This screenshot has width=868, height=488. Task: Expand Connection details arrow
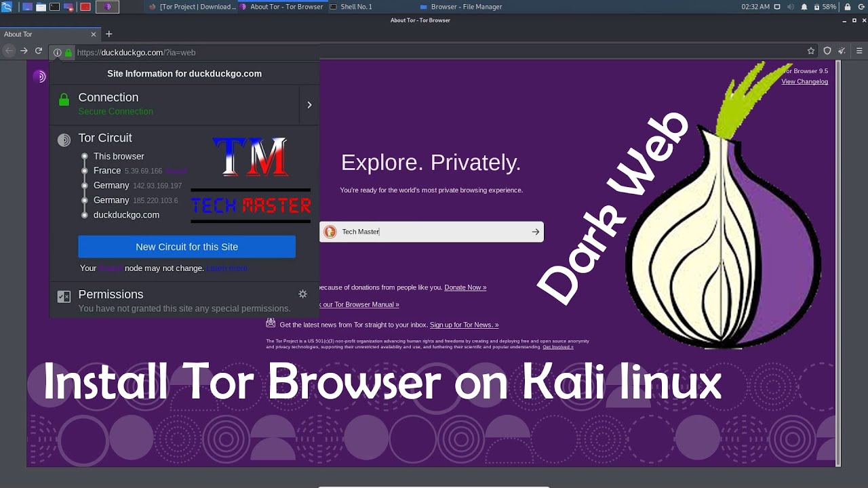309,104
